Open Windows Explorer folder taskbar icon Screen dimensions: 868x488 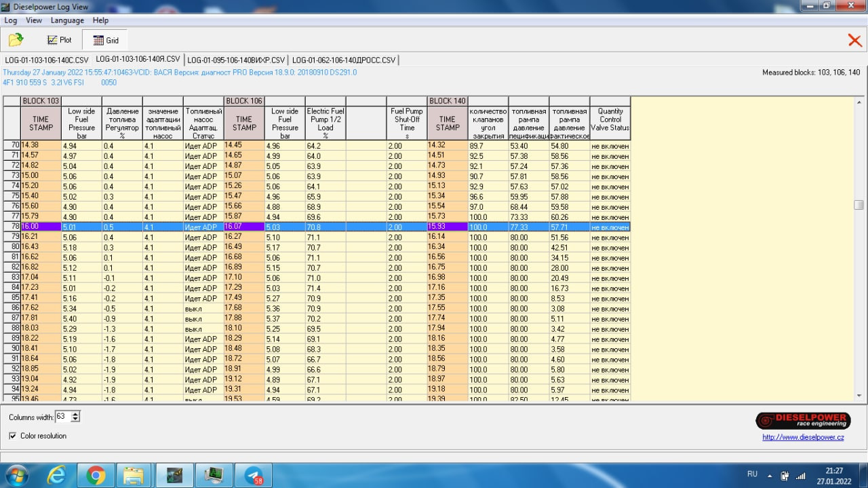point(134,475)
